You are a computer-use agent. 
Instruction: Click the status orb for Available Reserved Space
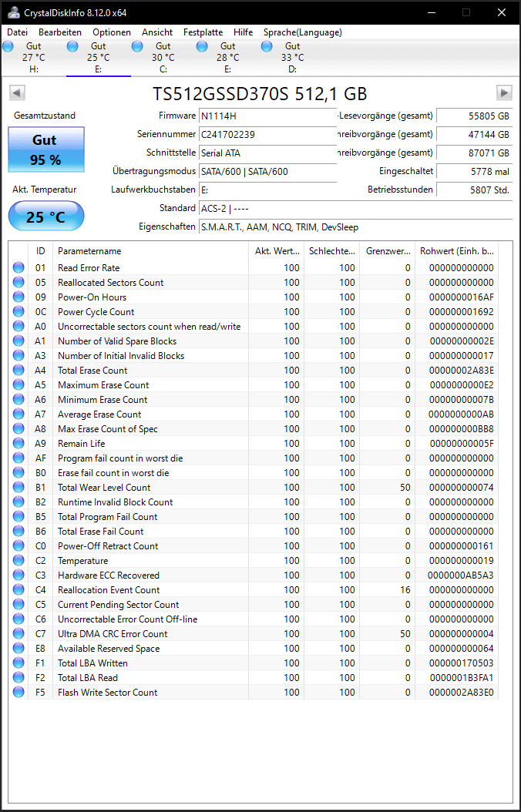(x=18, y=649)
